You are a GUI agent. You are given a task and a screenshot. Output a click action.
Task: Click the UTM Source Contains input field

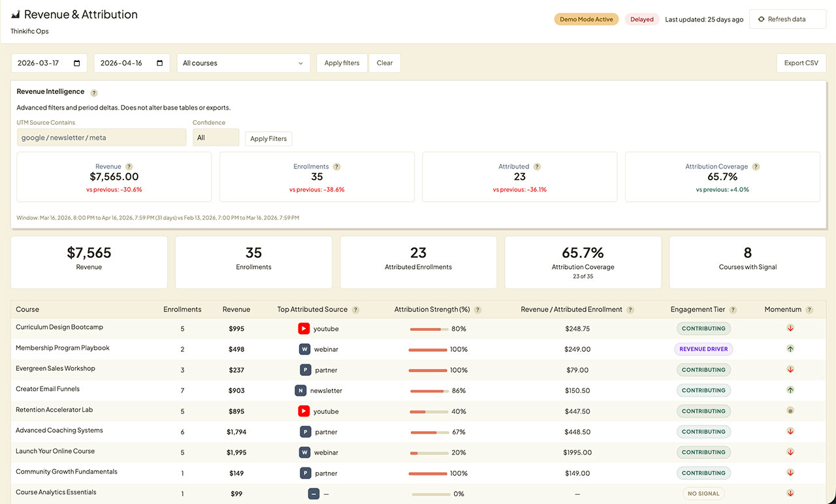click(x=101, y=138)
